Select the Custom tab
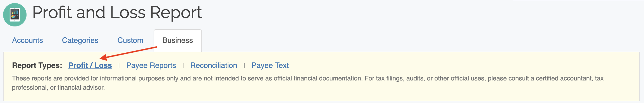644x103 pixels. click(130, 40)
